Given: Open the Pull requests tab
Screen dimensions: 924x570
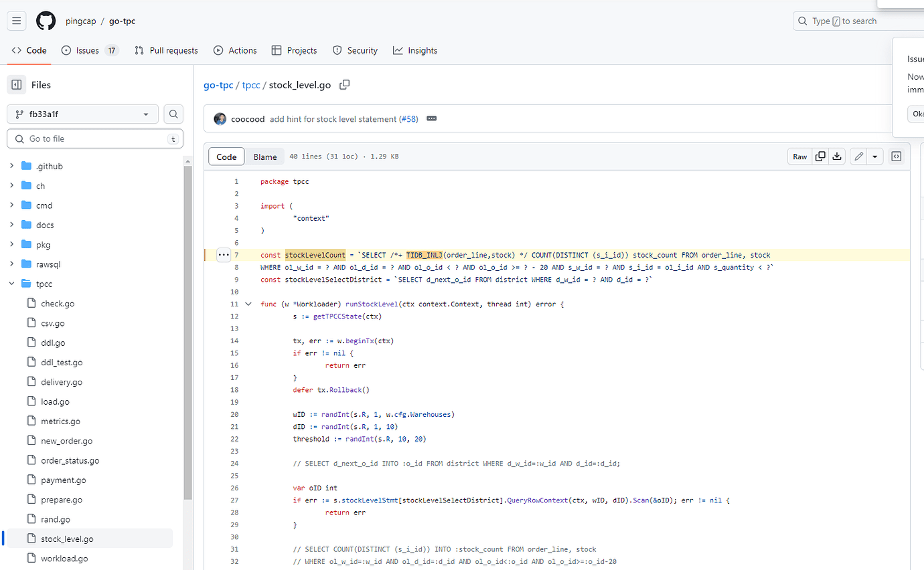Looking at the screenshot, I should tap(166, 50).
